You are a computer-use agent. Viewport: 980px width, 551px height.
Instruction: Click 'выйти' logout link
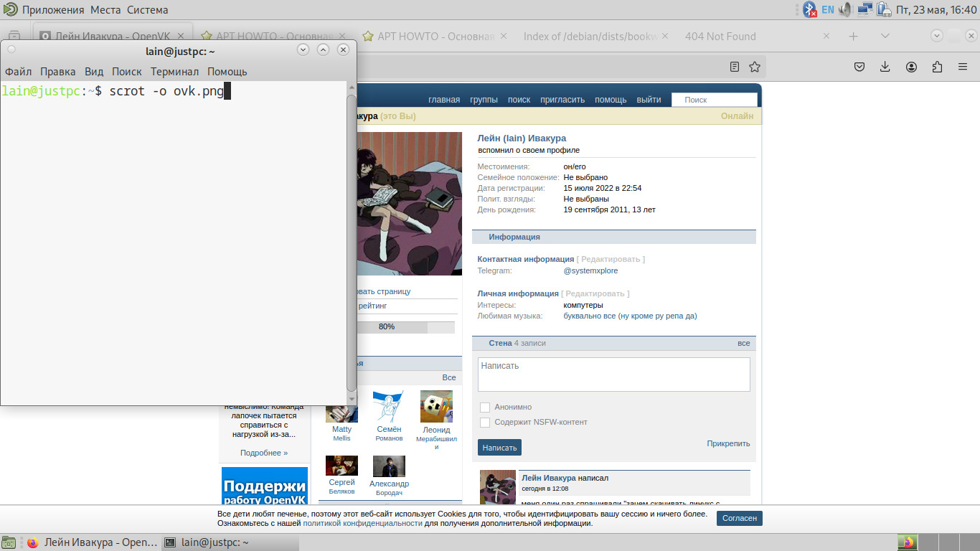(x=649, y=100)
